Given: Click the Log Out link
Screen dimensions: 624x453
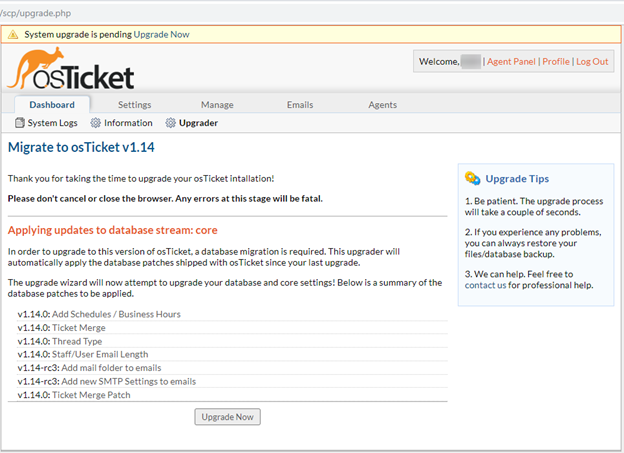Looking at the screenshot, I should pyautogui.click(x=592, y=61).
